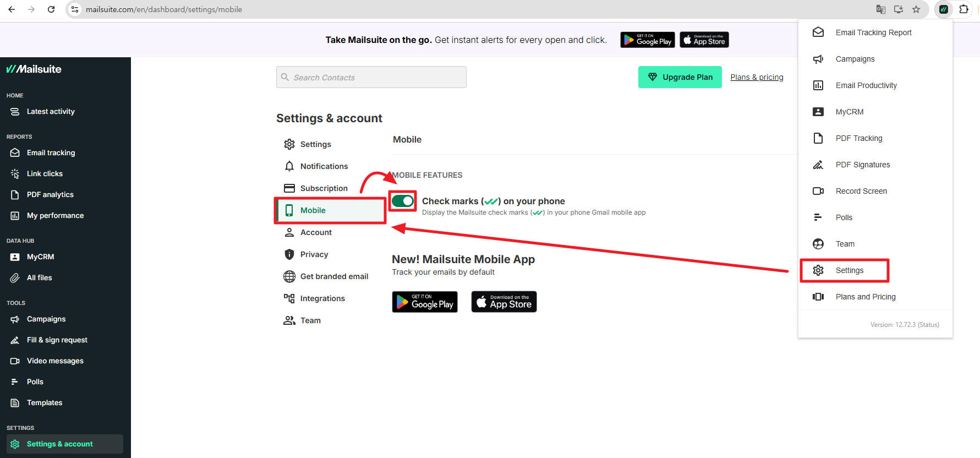Screen dimensions: 980x458
Task: Click the Email tracking envelope icon in sidebar
Action: pyautogui.click(x=15, y=152)
